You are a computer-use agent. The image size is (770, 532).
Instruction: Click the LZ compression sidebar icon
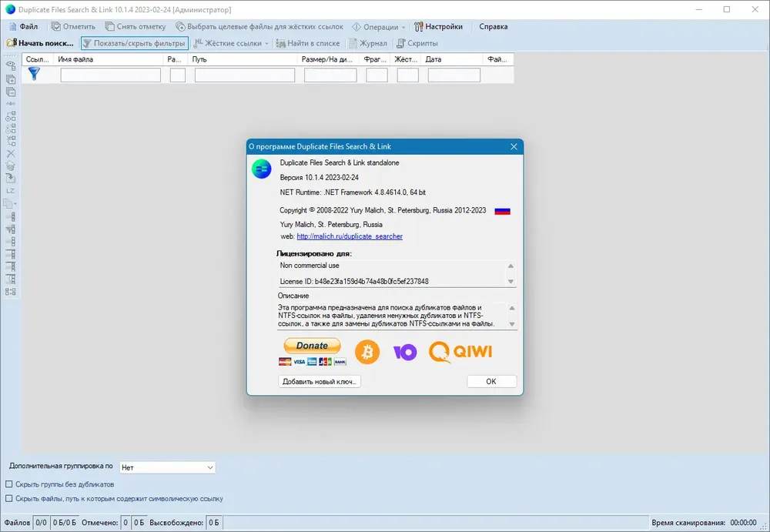(x=10, y=191)
